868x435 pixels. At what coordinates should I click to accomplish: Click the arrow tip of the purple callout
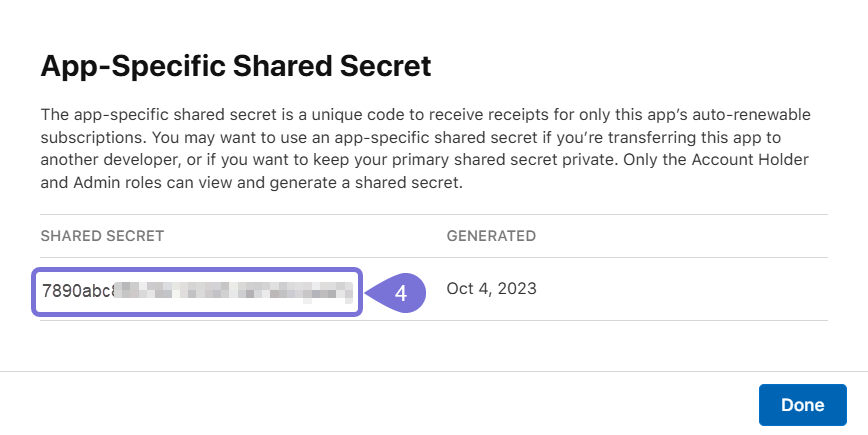pyautogui.click(x=367, y=292)
